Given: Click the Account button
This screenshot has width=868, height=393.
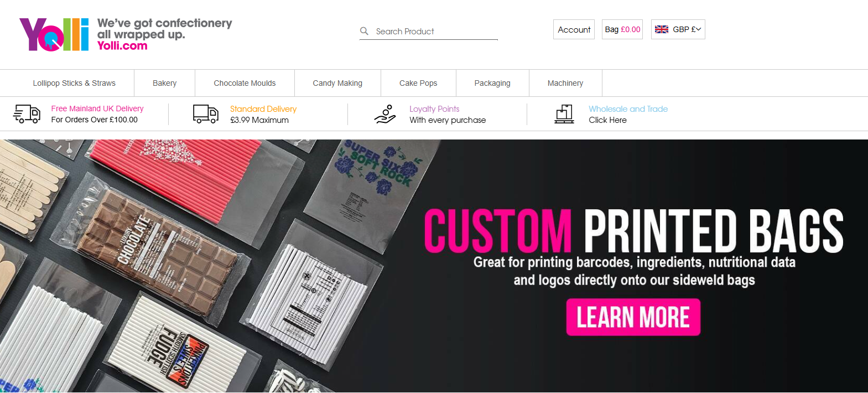Looking at the screenshot, I should tap(574, 29).
